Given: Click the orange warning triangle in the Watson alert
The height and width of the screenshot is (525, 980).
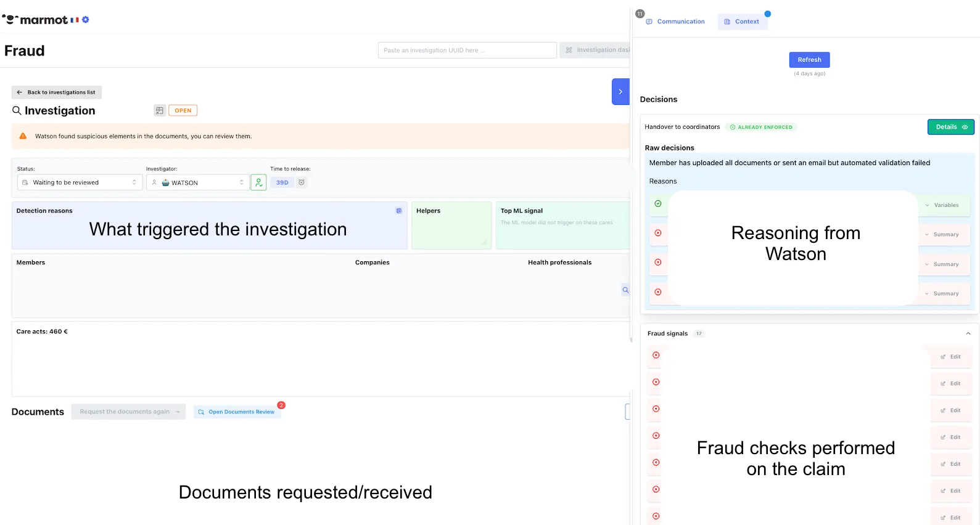Looking at the screenshot, I should [x=23, y=136].
